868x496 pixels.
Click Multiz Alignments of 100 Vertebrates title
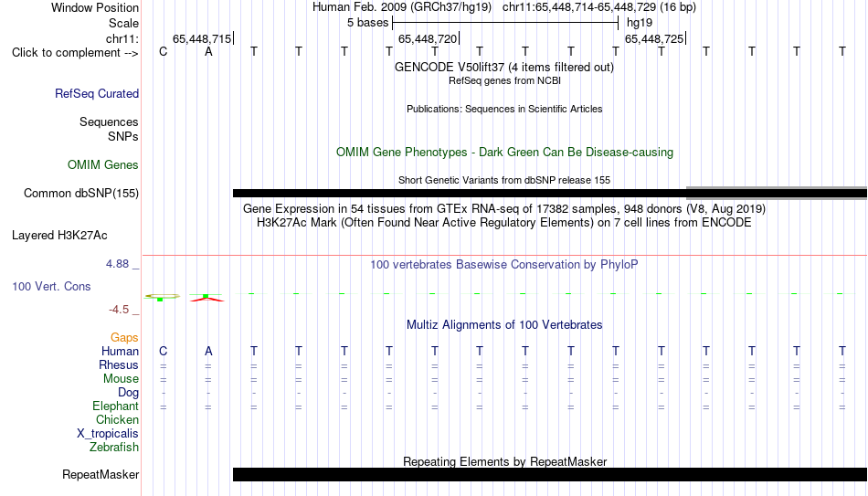click(504, 325)
